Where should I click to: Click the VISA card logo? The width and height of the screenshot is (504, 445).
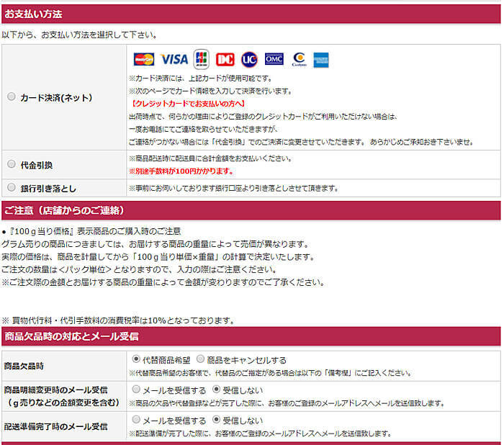[174, 59]
